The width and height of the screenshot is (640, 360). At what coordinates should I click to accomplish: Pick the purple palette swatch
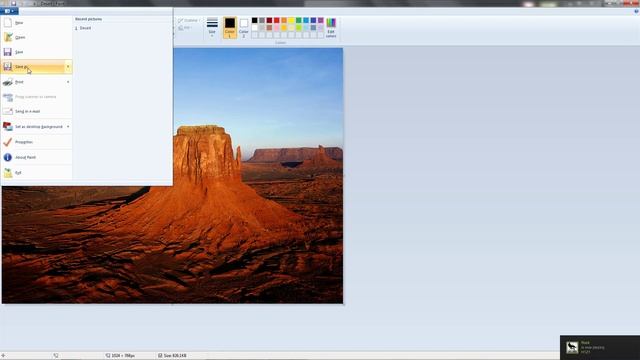pos(321,20)
